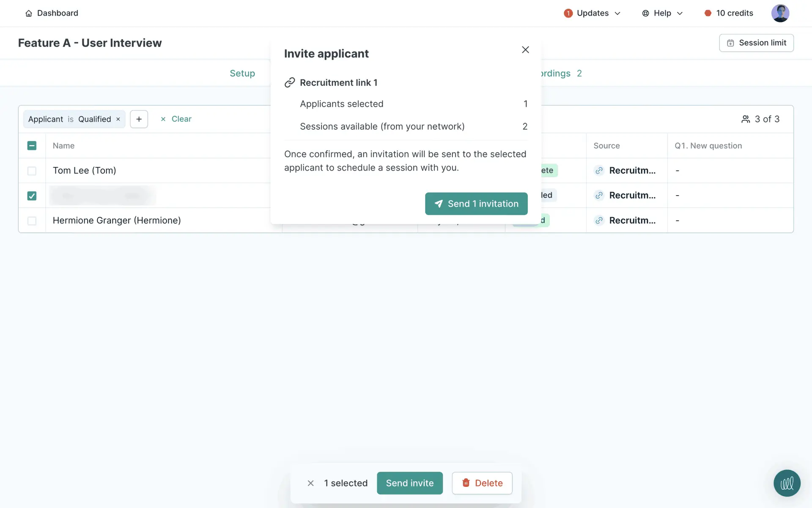Switch to the Setup tab
The image size is (812, 508).
[x=242, y=73]
